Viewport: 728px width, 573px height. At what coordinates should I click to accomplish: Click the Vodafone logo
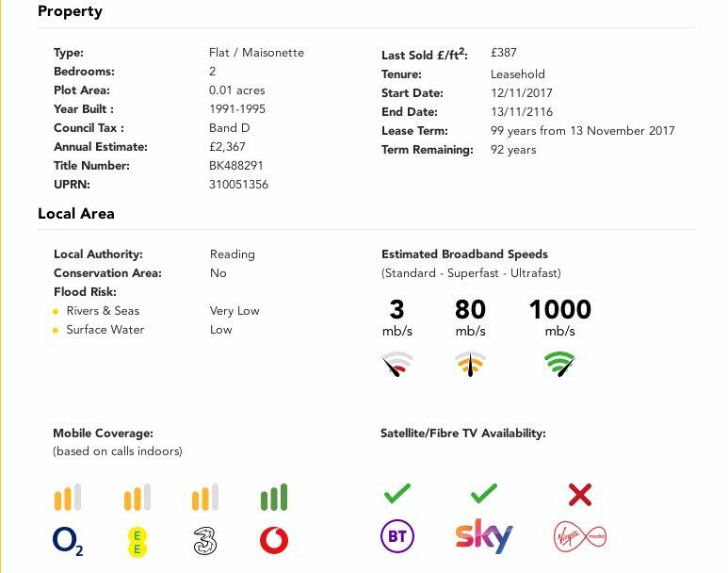click(x=273, y=540)
